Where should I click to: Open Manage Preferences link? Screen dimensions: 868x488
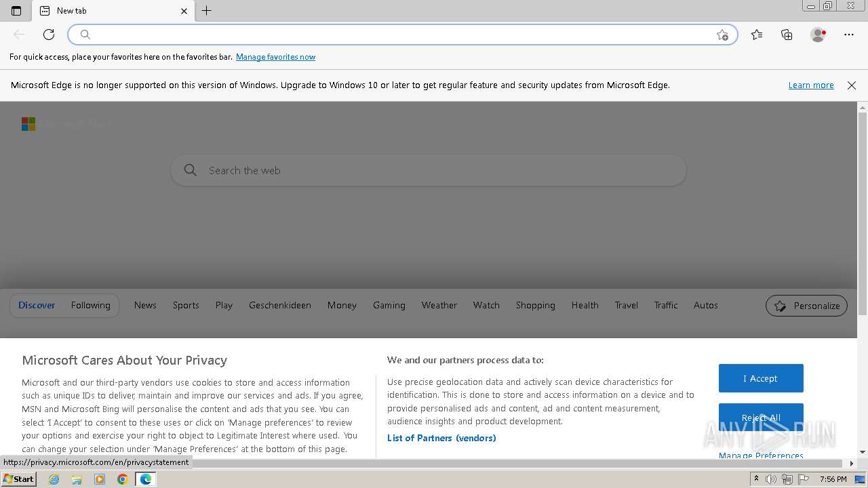point(761,455)
